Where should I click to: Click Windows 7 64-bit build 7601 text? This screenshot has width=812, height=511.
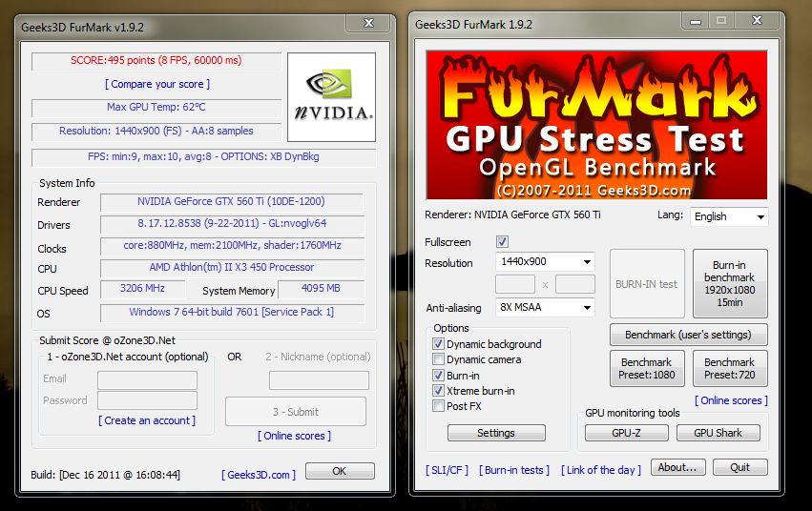(232, 312)
